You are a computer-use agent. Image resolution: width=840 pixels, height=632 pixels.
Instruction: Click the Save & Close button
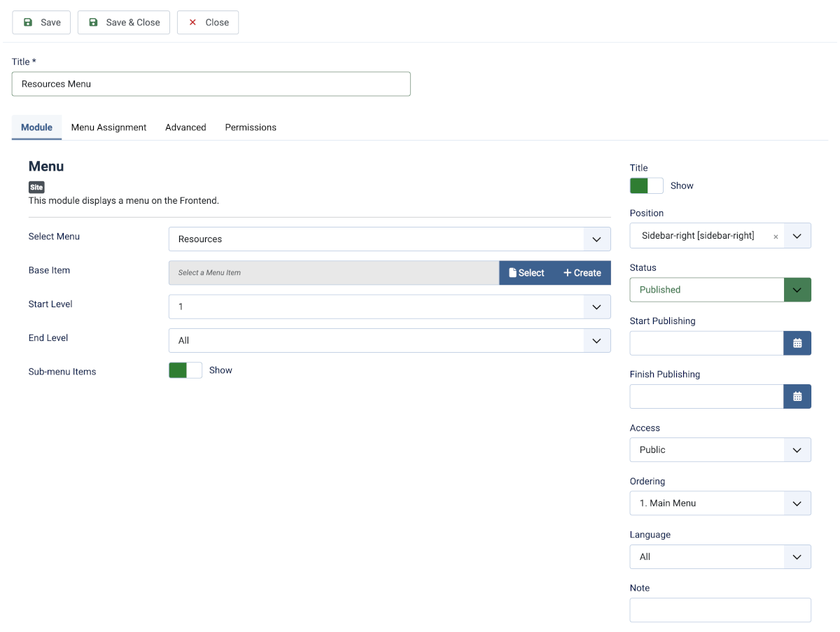tap(123, 22)
